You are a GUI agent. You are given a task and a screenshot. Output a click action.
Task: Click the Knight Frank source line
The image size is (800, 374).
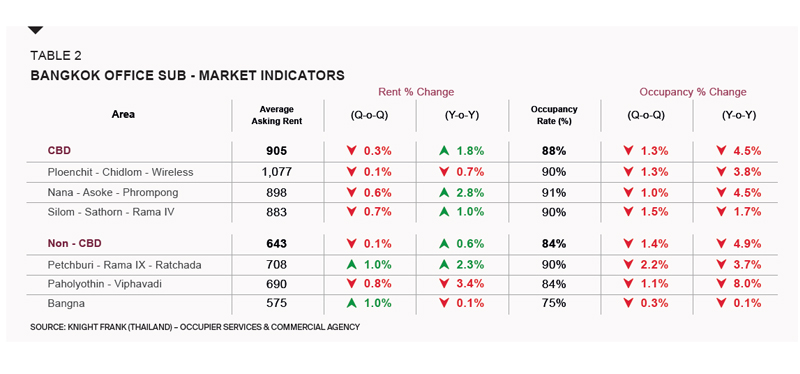(x=195, y=327)
